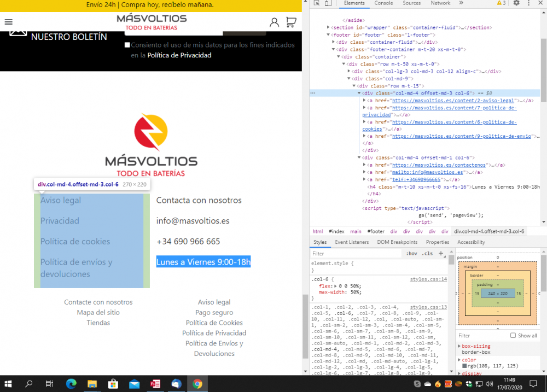Open Windows search from taskbar
The image size is (547, 392).
28,384
